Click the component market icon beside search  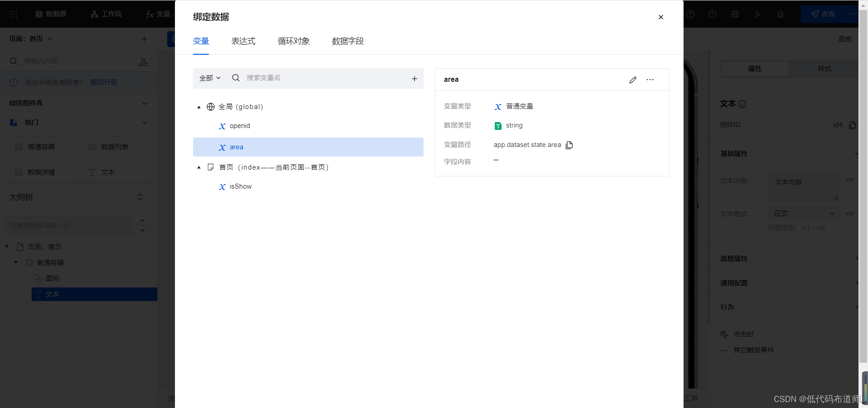pyautogui.click(x=143, y=62)
